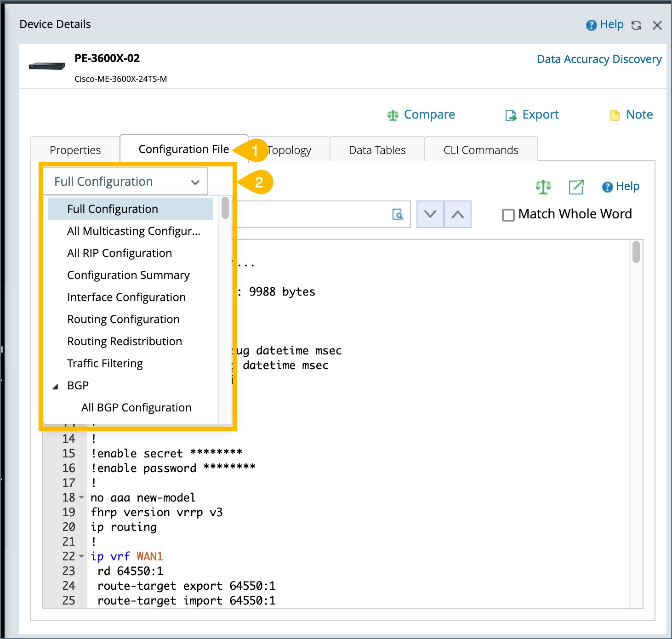The height and width of the screenshot is (639, 672).
Task: Click the Data Accuracy Discovery link
Action: (x=599, y=59)
